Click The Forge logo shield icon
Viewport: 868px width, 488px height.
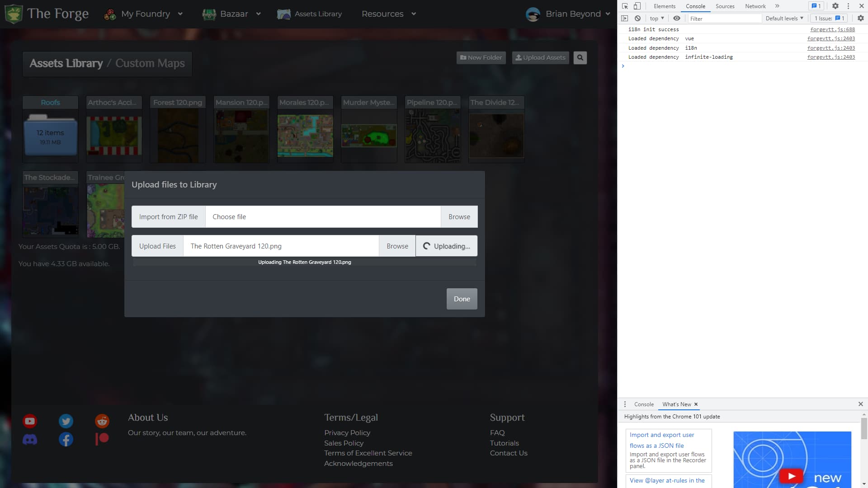pos(14,14)
